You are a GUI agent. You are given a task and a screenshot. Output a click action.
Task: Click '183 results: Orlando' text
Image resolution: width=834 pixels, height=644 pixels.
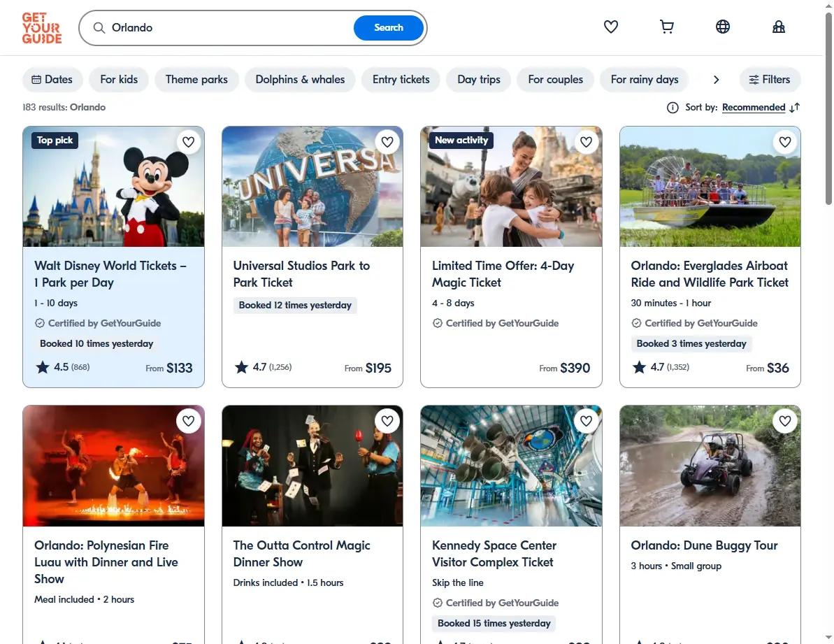(x=64, y=108)
